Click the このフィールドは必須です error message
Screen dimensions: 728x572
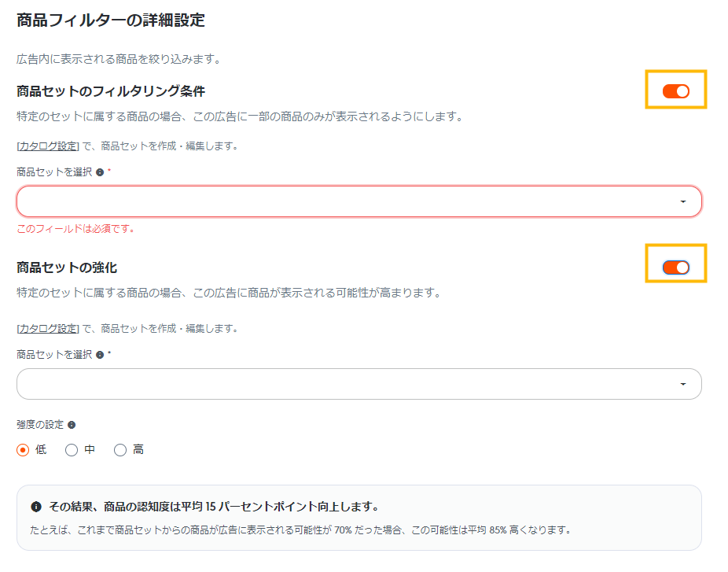pyautogui.click(x=75, y=229)
